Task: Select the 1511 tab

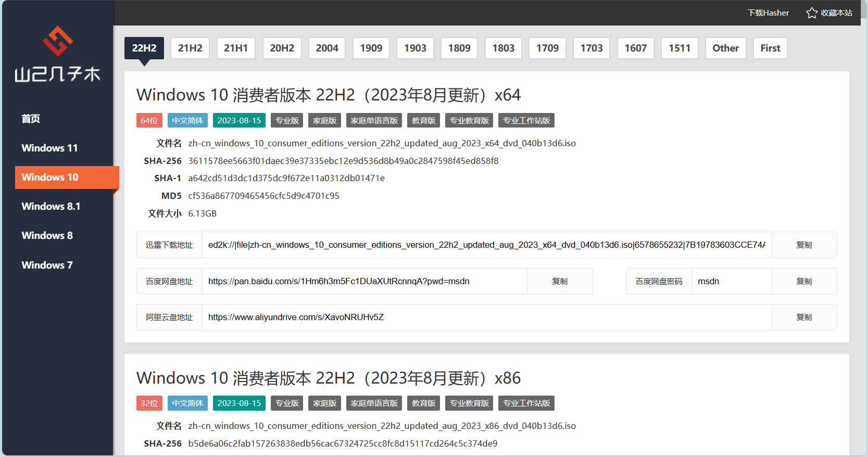Action: (x=680, y=48)
